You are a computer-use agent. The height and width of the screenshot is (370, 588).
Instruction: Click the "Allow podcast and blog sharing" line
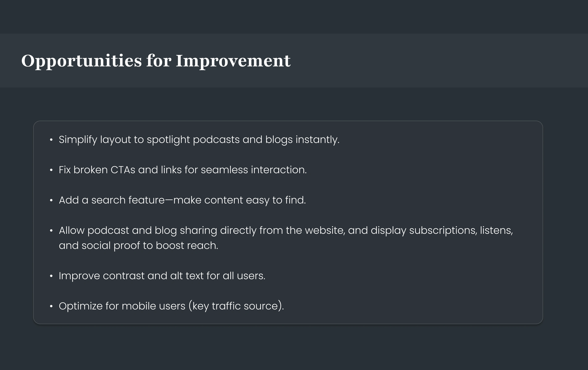(286, 230)
